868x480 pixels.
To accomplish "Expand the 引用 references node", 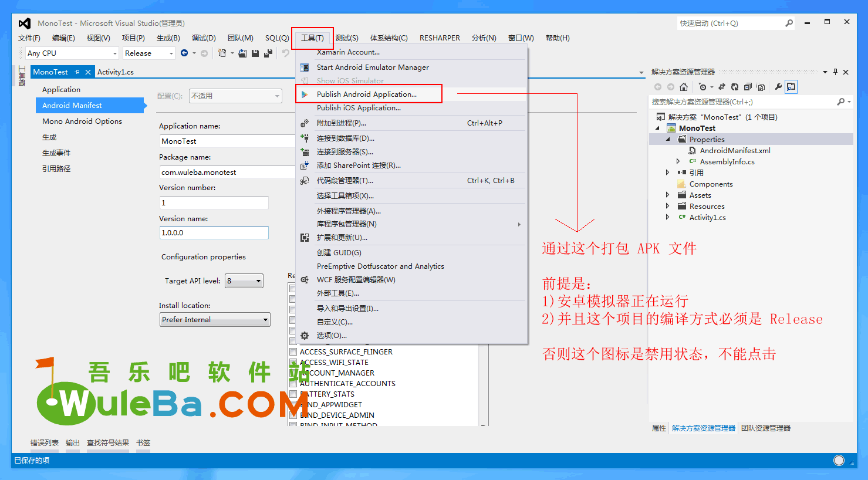I will (668, 173).
